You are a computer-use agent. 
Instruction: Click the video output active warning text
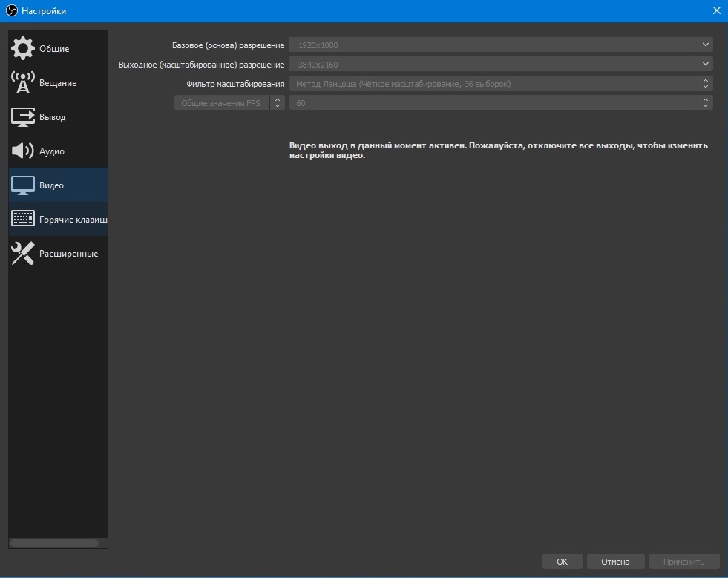(x=499, y=150)
